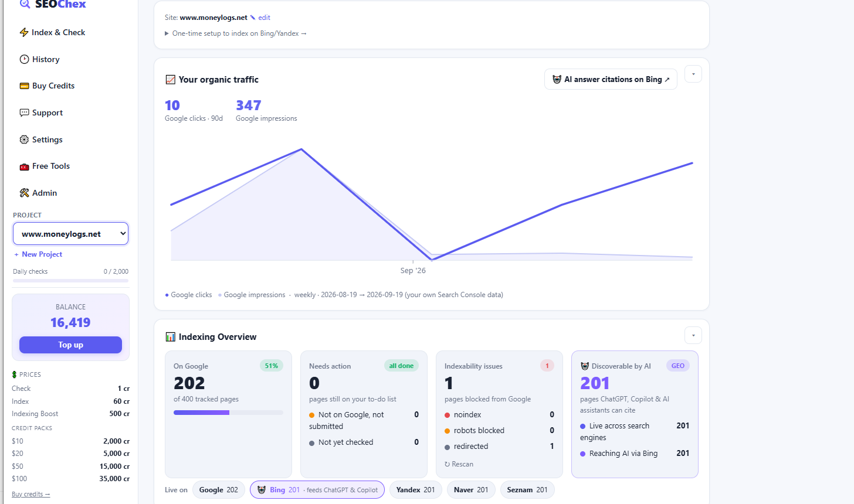Viewport: 854px width, 504px height.
Task: Open the Support page
Action: tap(41, 113)
